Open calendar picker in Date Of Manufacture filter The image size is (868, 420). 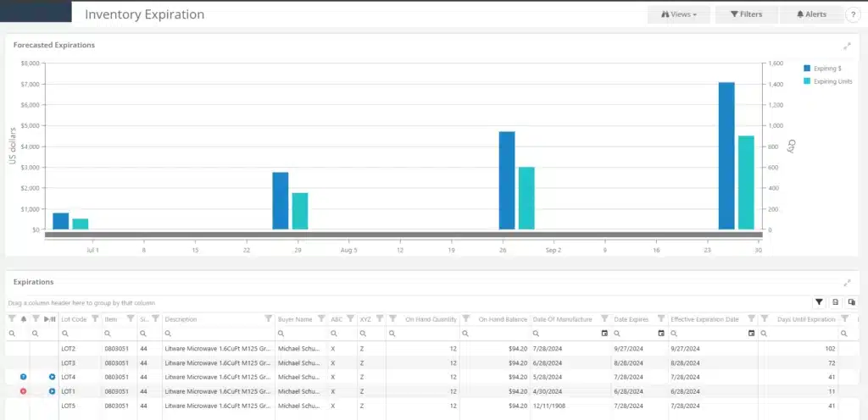coord(604,334)
